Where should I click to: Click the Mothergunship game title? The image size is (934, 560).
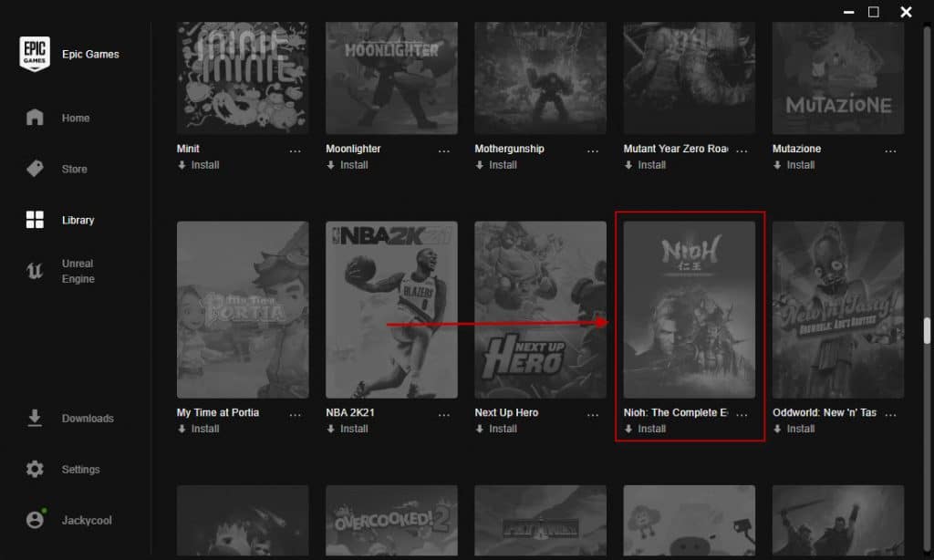click(509, 149)
